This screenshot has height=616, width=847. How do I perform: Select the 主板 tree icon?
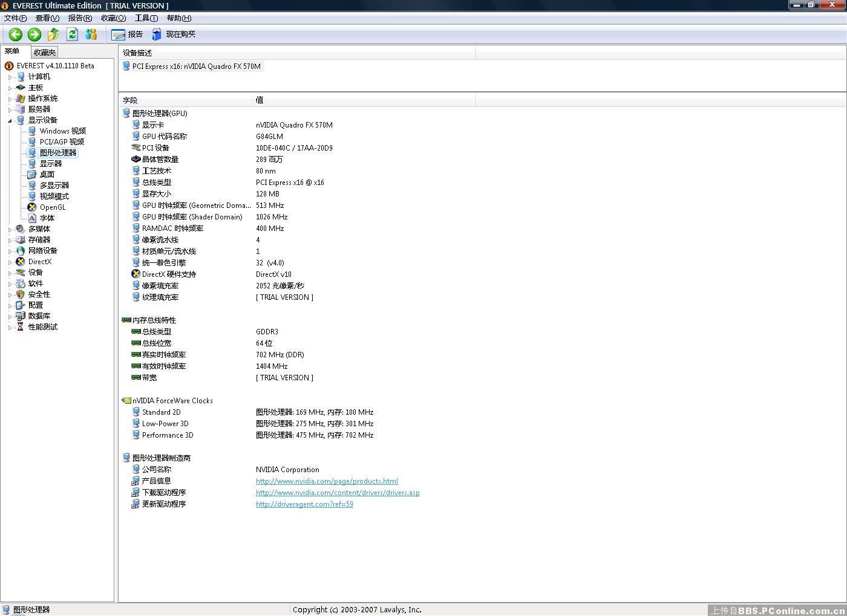click(x=21, y=88)
